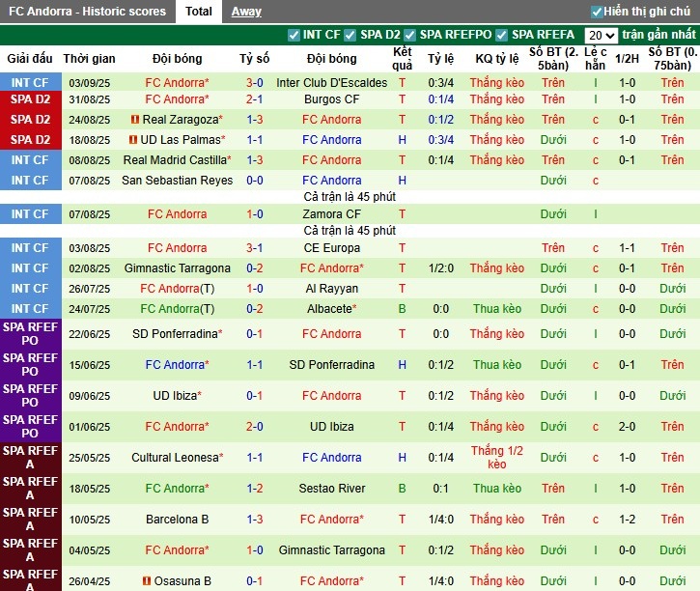Screen dimensions: 700x591
Task: Open the recent matches count dropdown
Action: [600, 35]
